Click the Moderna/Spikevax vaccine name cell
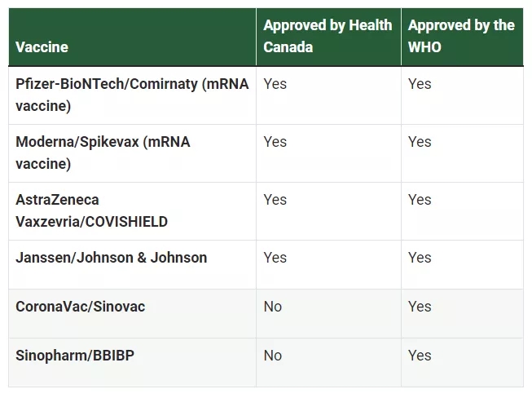Image resolution: width=532 pixels, height=398 pixels. 103,153
